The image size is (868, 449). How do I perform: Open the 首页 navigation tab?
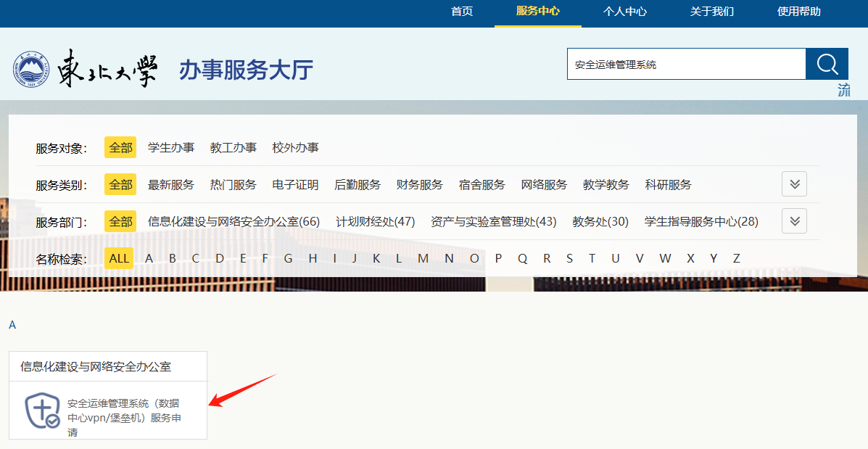(x=462, y=12)
